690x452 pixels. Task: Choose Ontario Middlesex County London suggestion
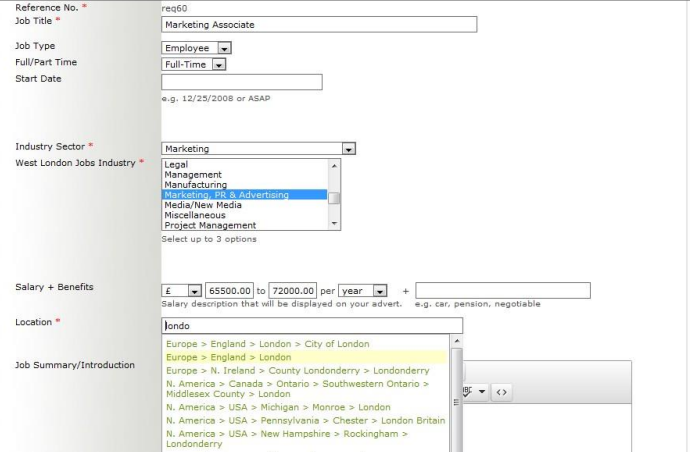coord(305,389)
